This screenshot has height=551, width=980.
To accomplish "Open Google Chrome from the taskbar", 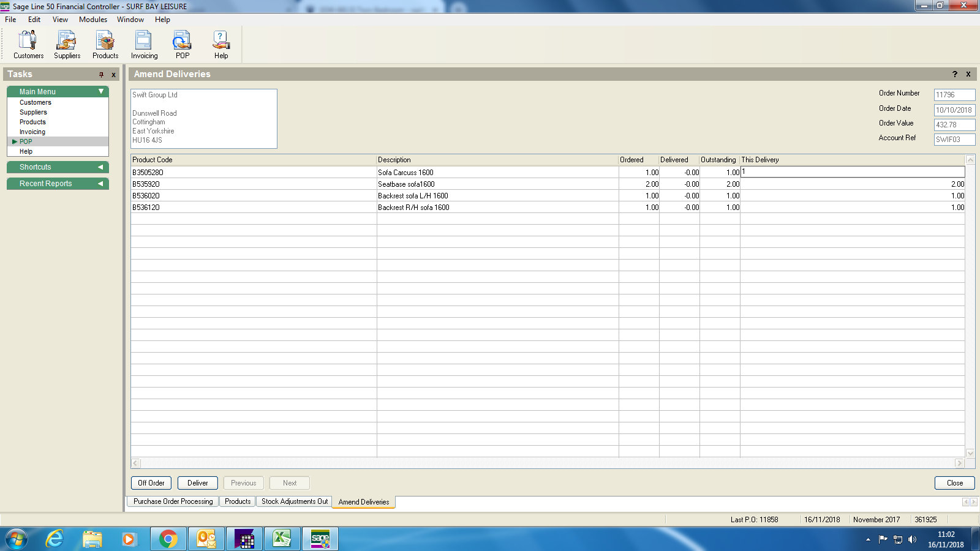I will point(168,539).
